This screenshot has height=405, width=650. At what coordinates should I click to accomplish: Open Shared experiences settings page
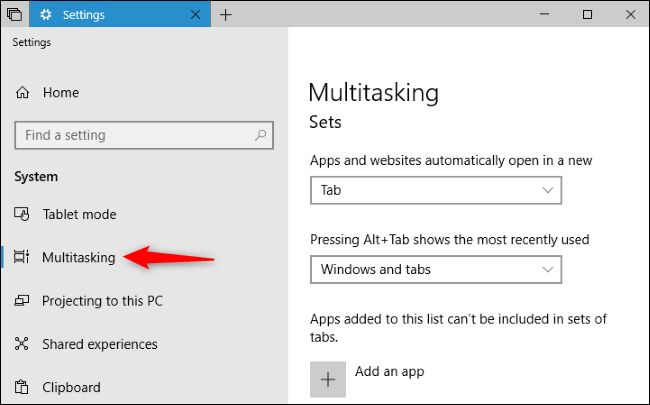click(x=99, y=344)
